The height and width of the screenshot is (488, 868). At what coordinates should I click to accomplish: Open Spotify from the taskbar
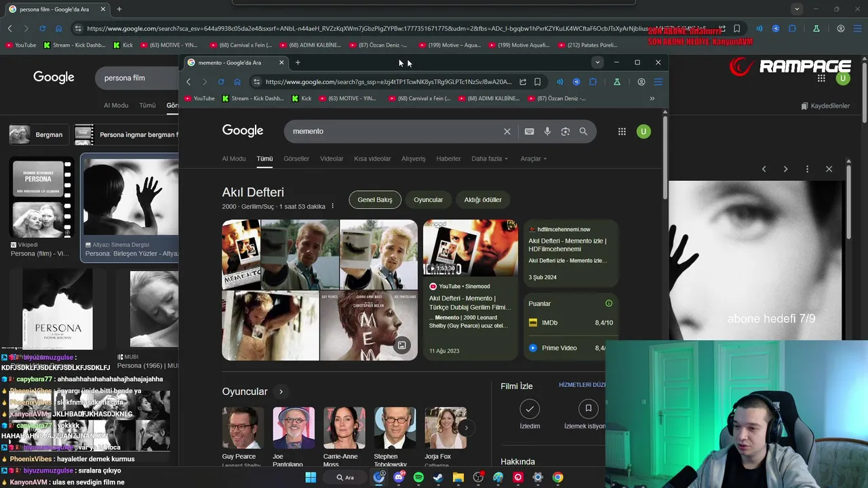click(x=418, y=477)
